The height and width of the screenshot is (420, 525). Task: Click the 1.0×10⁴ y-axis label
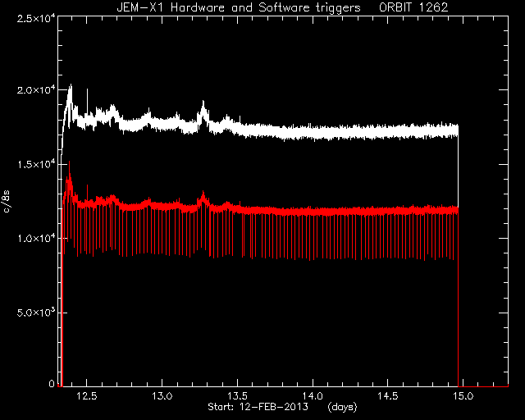[x=36, y=239]
